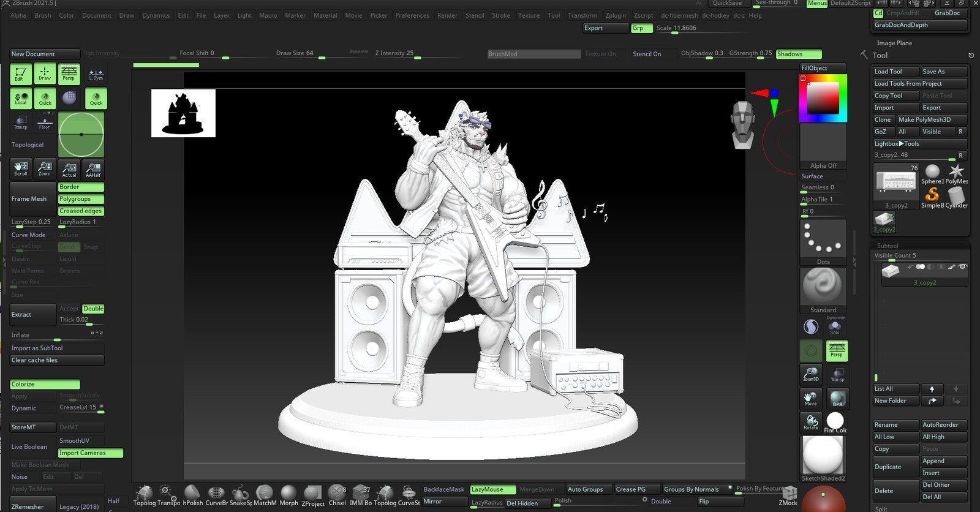Click the Zoom3D navigation icon
This screenshot has height=512, width=980.
coord(811,374)
